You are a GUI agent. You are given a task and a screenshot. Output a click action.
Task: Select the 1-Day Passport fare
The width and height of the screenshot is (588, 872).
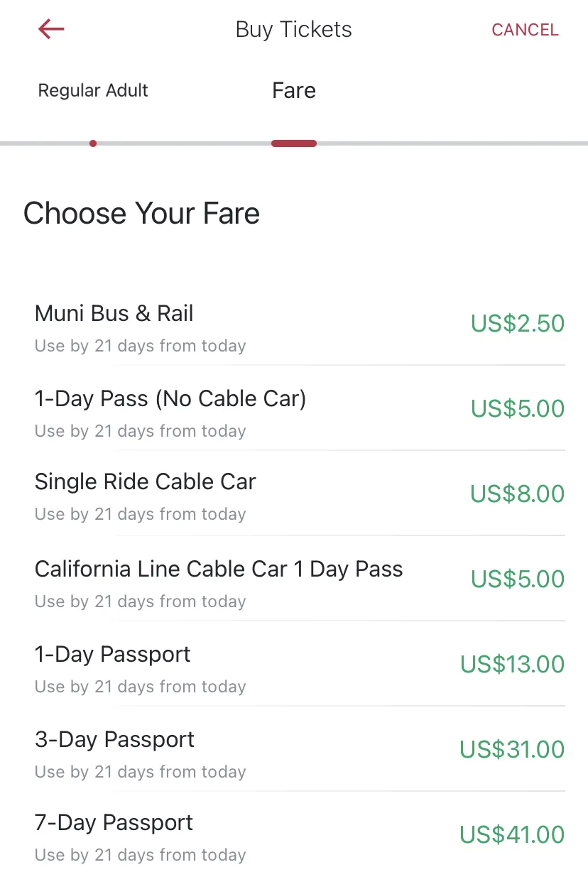(113, 654)
